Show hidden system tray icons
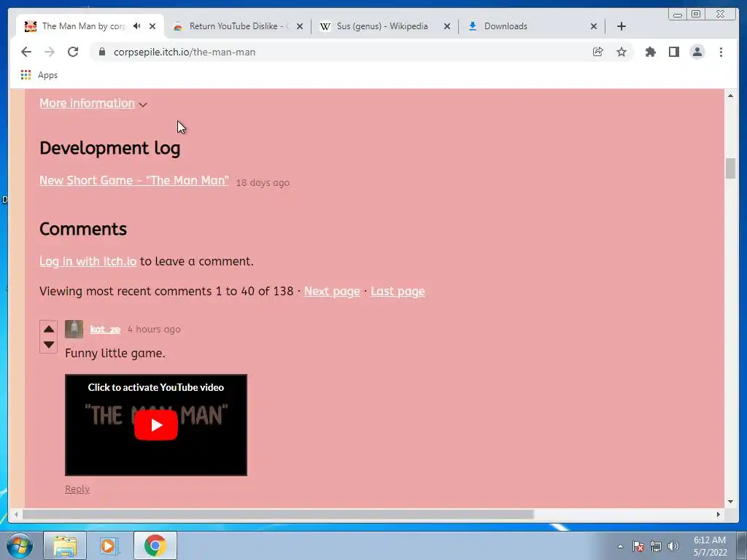This screenshot has height=560, width=747. tap(620, 546)
